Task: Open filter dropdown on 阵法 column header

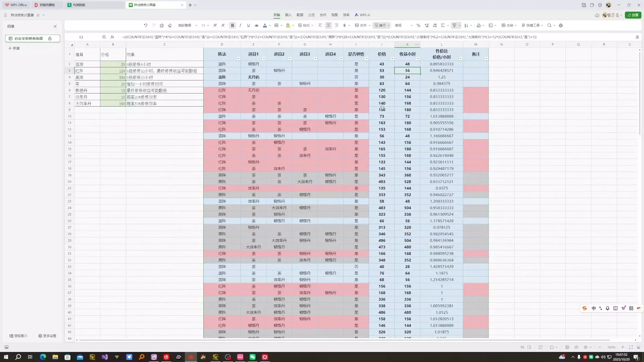Action: point(238,59)
